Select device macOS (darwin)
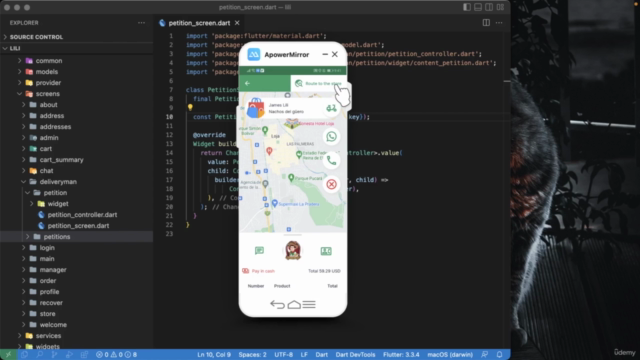The height and width of the screenshot is (360, 640). coord(450,355)
